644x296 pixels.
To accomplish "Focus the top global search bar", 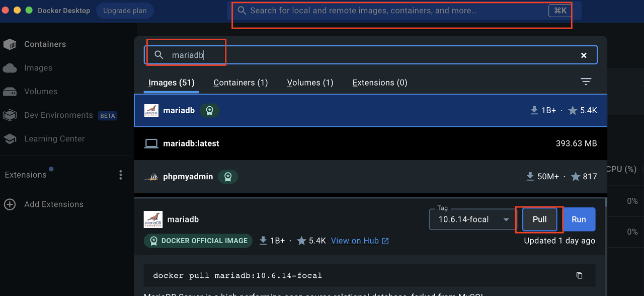I will pos(404,11).
